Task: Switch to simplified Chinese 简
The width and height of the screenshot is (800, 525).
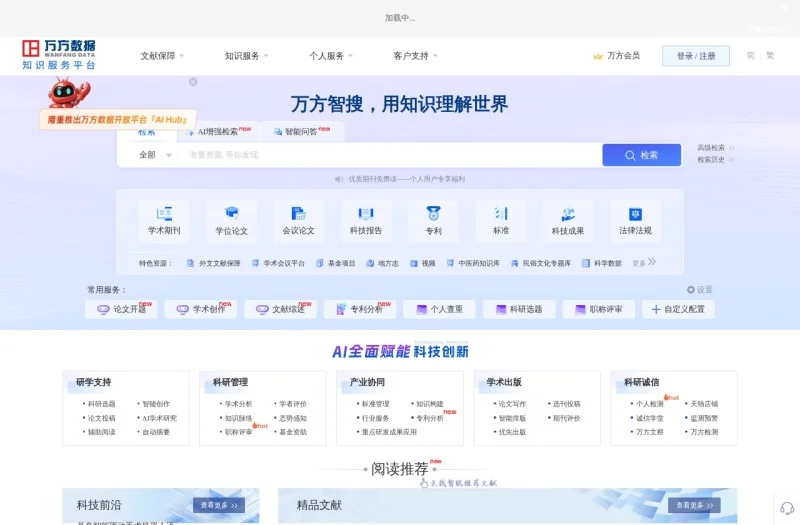Action: pyautogui.click(x=751, y=56)
